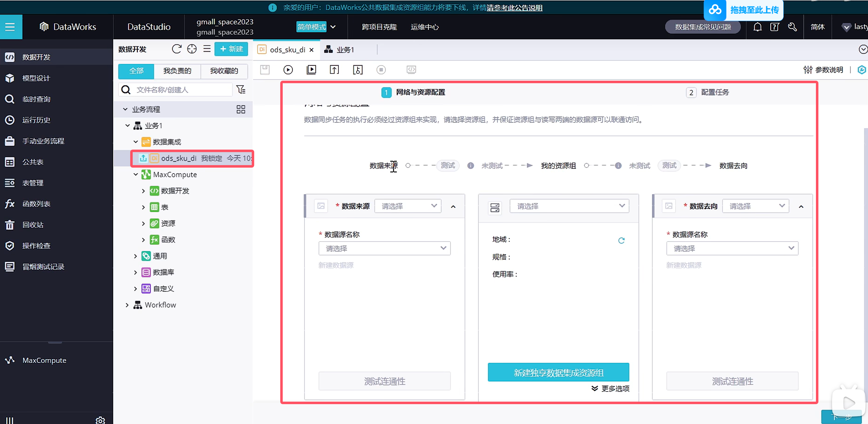Open the 数据去向 type dropdown
This screenshot has height=424, width=868.
coord(756,206)
